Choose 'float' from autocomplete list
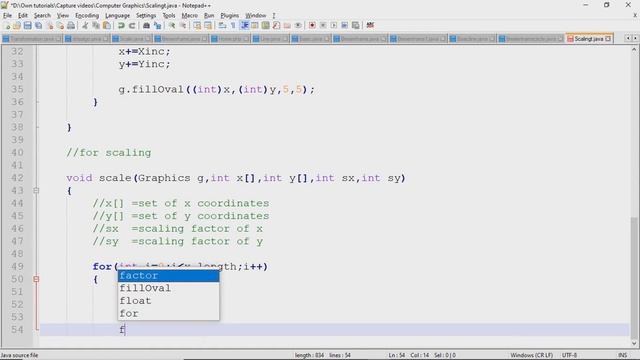 [169, 301]
